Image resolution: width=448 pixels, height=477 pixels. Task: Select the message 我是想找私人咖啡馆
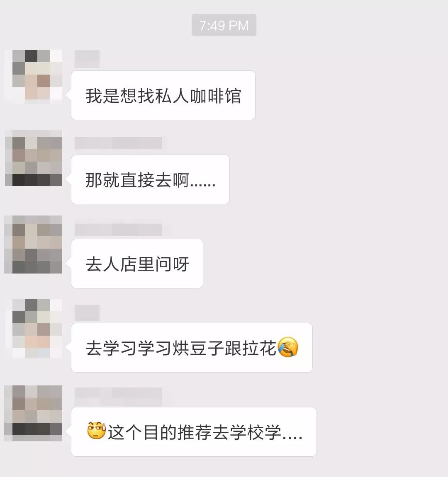click(163, 95)
